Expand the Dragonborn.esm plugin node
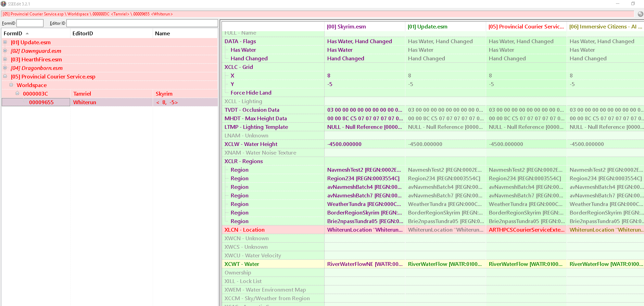This screenshot has width=644, height=306. [x=5, y=68]
